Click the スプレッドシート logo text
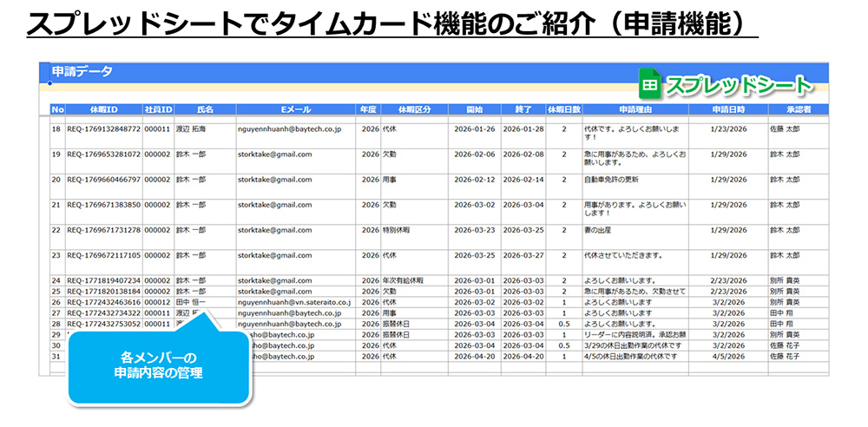Screen dimensions: 868x427 [739, 85]
